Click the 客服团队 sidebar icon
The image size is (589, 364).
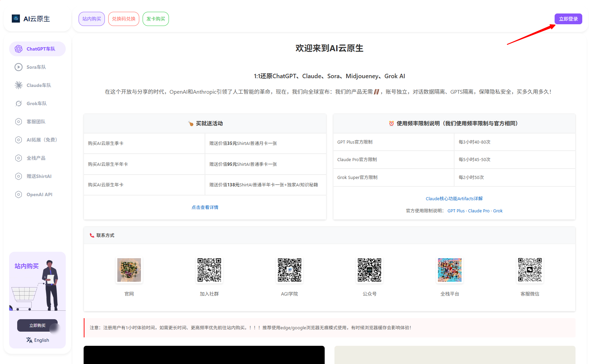19,122
